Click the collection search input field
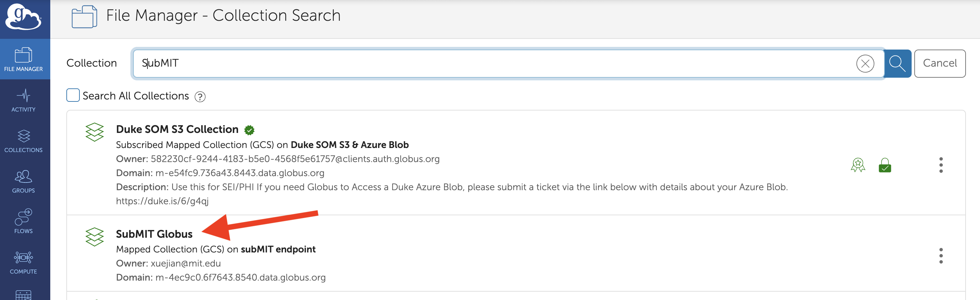 [495, 64]
